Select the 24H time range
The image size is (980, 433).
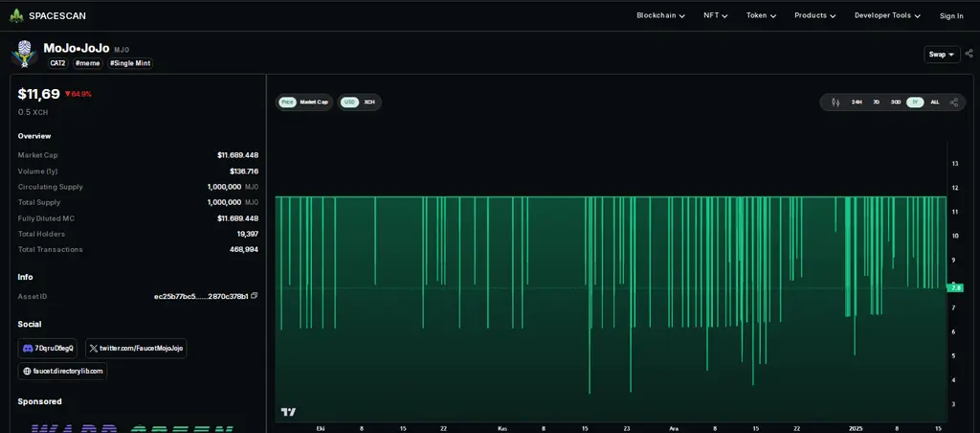(x=857, y=102)
